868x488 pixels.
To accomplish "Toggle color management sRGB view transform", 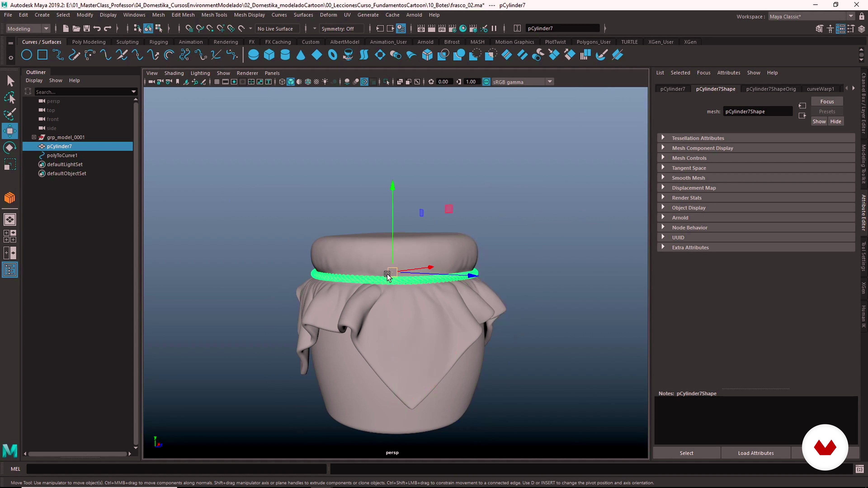I will click(x=486, y=82).
